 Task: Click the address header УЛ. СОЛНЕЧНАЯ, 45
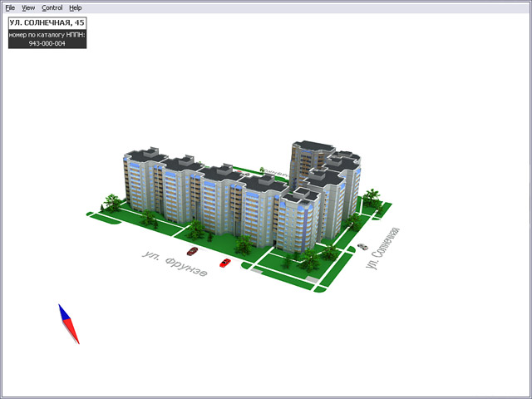(47, 23)
